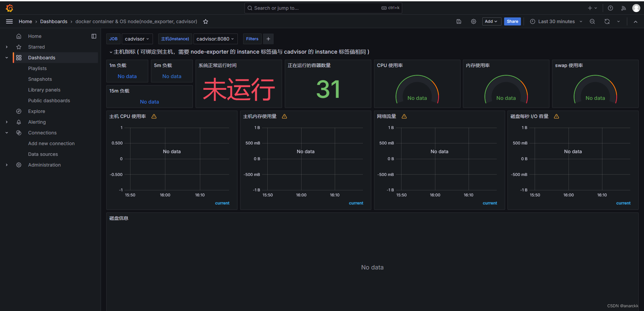Open the user profile avatar
Image resolution: width=644 pixels, height=311 pixels.
tap(636, 8)
